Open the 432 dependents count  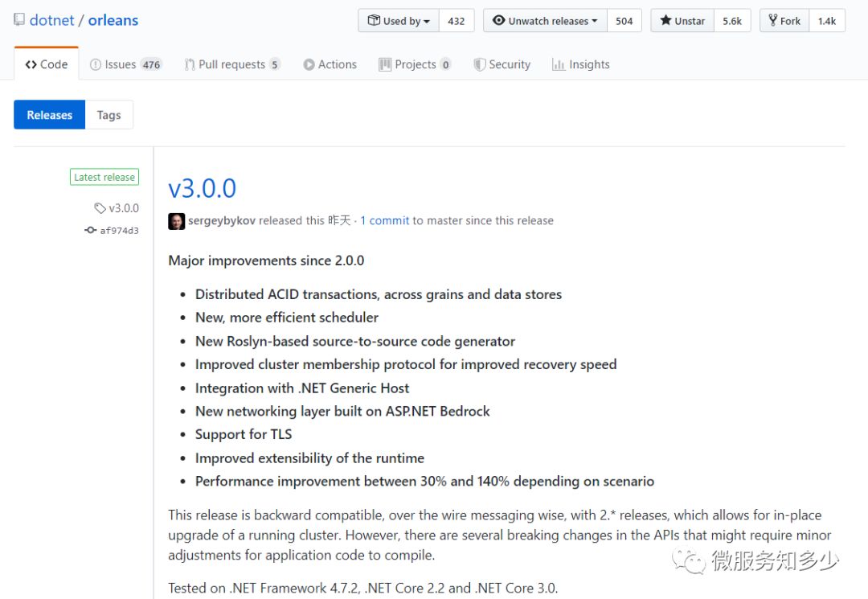tap(457, 21)
